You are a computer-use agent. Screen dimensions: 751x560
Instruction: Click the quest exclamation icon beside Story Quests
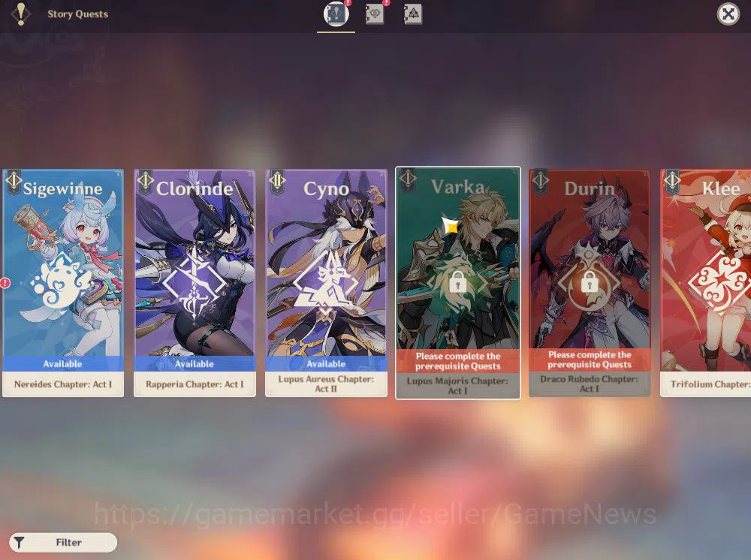point(20,14)
